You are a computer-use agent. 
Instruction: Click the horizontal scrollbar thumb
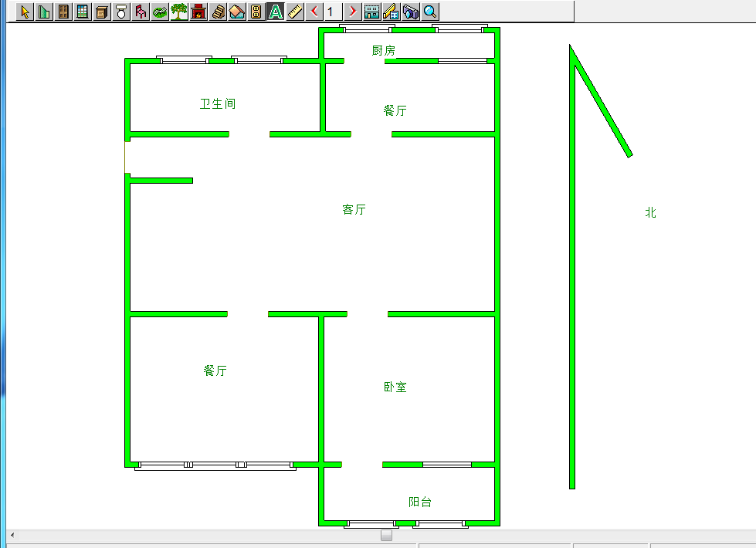(386, 535)
